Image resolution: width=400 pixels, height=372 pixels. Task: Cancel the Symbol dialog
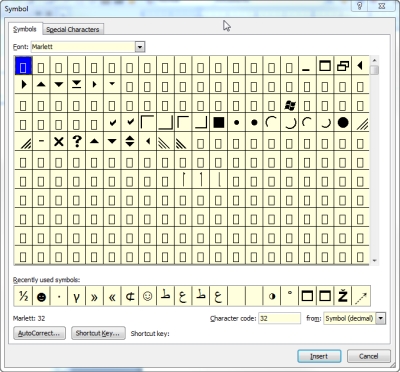[369, 356]
